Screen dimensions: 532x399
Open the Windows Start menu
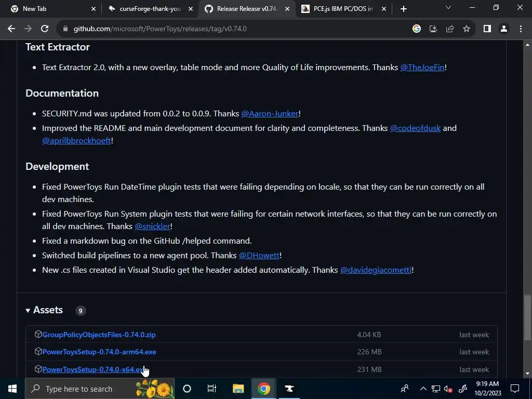pyautogui.click(x=12, y=389)
